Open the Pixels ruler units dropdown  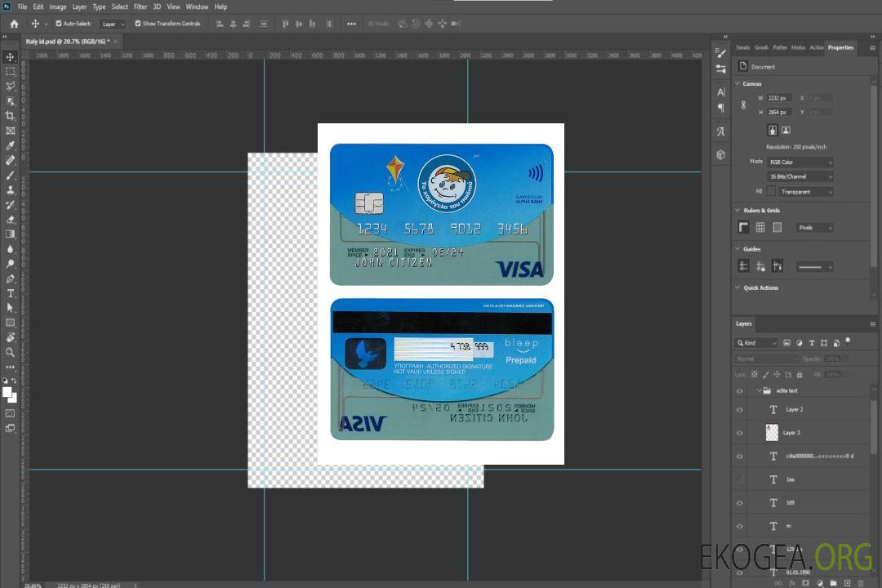(x=814, y=227)
